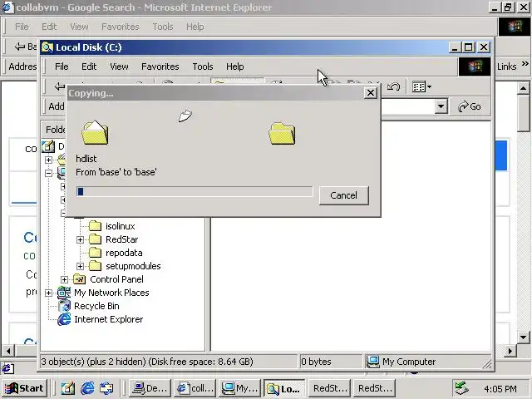Click the Internet Explorer icon in tree
The height and width of the screenshot is (399, 532).
click(64, 319)
